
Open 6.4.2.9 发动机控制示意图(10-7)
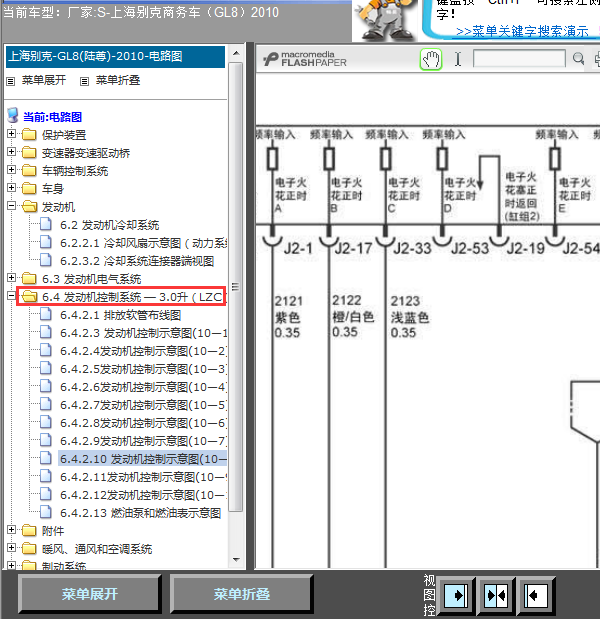click(144, 441)
